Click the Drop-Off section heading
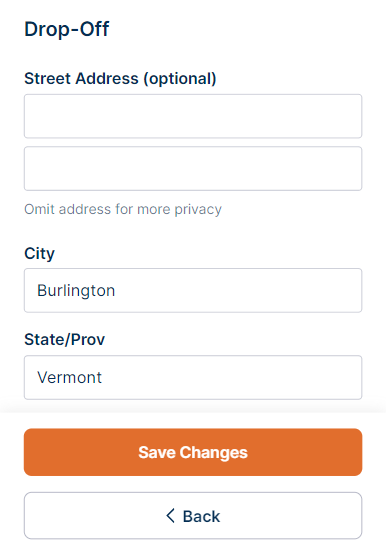The image size is (386, 555). coord(67,29)
